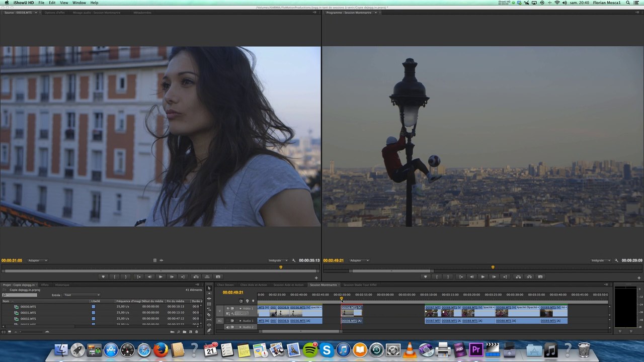Play the Program monitor sequence
The image size is (644, 362).
(483, 277)
